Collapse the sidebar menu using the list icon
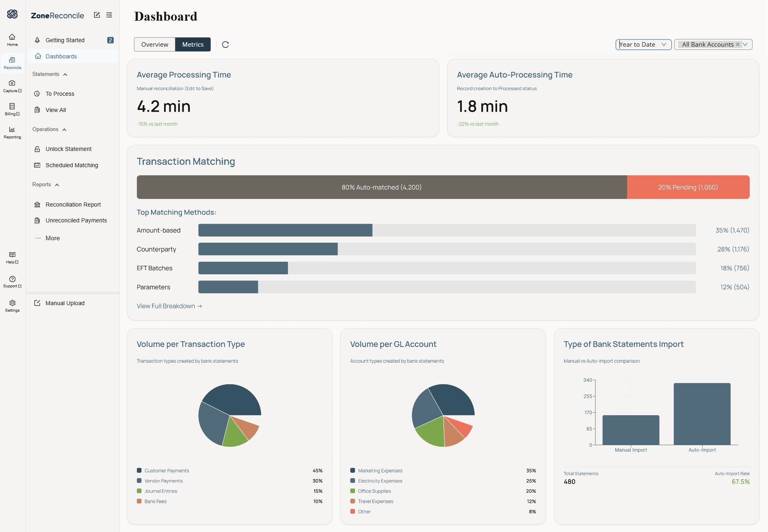The width and height of the screenshot is (768, 532). coord(109,15)
